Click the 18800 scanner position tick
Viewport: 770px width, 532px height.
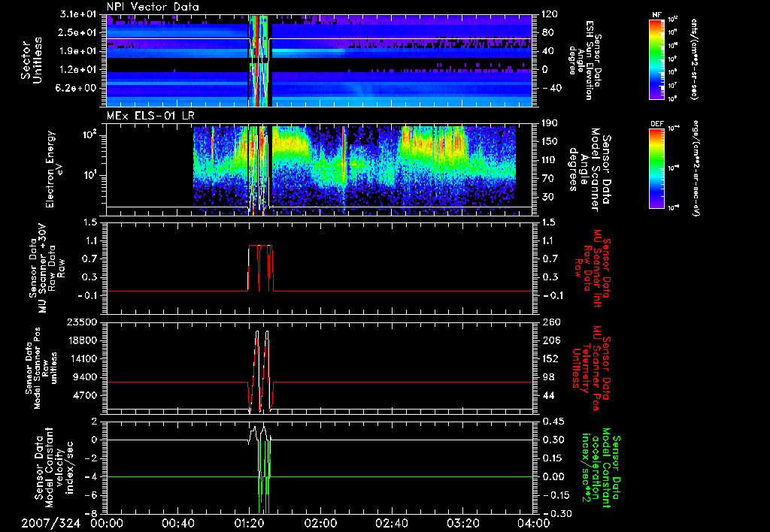coord(82,340)
